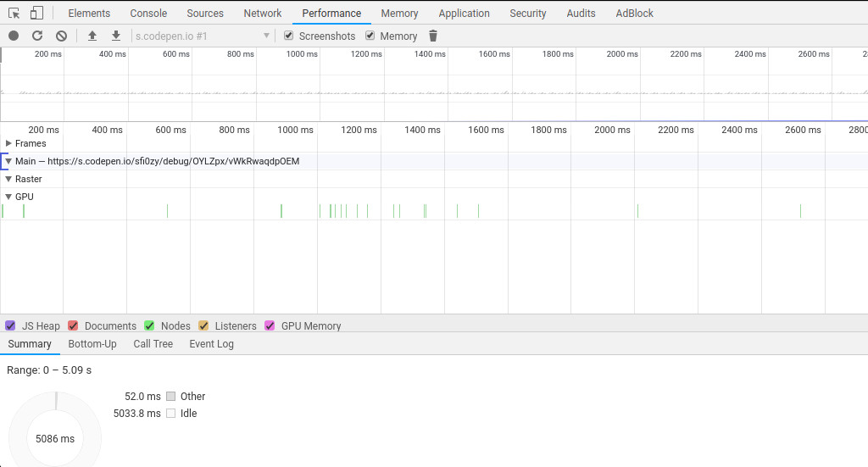Switch to the Application tab
Screen dimensions: 868x467
pos(464,13)
